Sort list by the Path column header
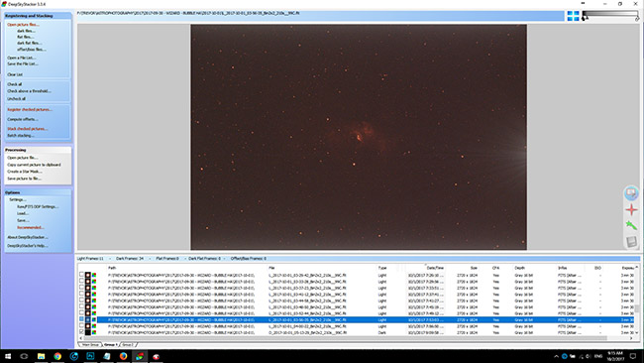The image size is (644, 363). (112, 268)
